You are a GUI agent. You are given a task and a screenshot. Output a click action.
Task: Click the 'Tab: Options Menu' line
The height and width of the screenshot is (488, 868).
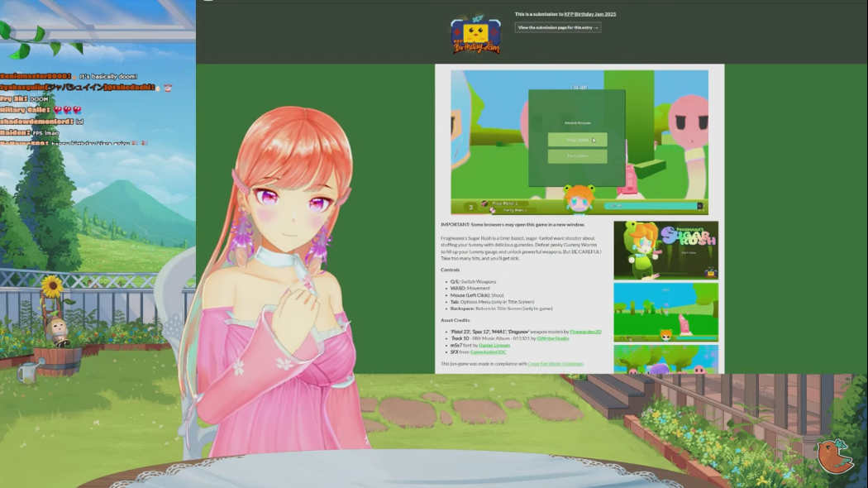coord(492,302)
